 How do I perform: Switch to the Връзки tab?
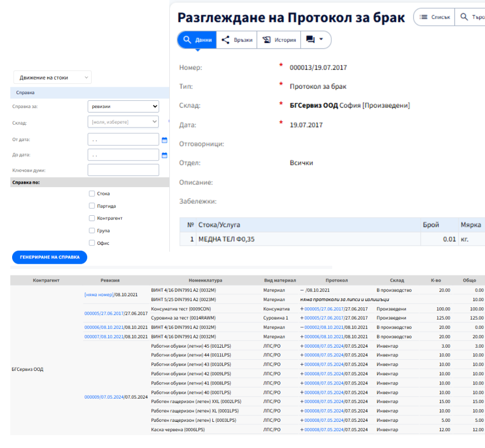pyautogui.click(x=237, y=40)
